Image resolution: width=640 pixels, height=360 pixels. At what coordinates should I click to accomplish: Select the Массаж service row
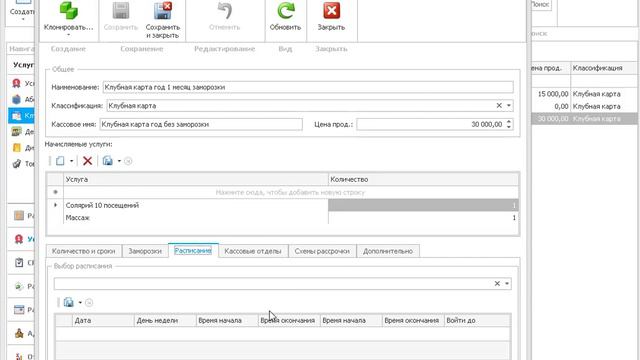(x=196, y=218)
